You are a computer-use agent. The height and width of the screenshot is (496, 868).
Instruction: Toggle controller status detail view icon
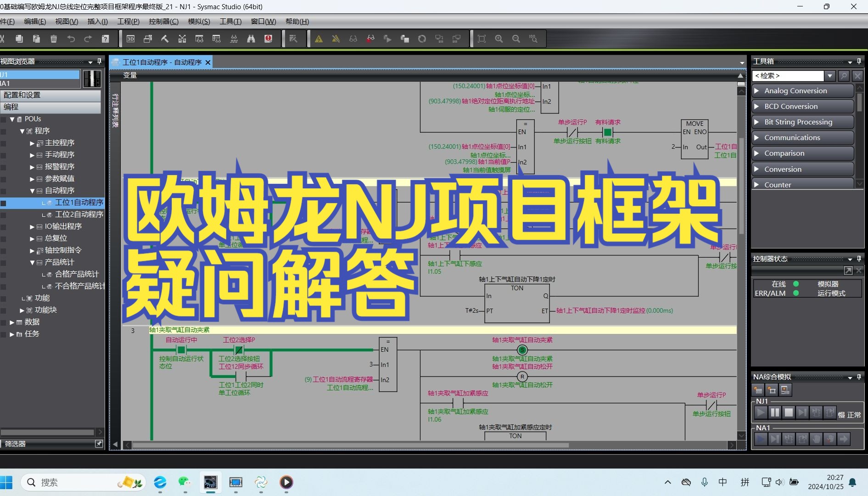point(848,271)
